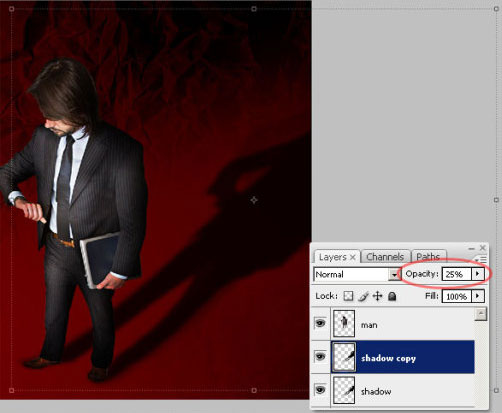The image size is (502, 413).
Task: Open the Normal blend mode dropdown
Action: [x=357, y=274]
